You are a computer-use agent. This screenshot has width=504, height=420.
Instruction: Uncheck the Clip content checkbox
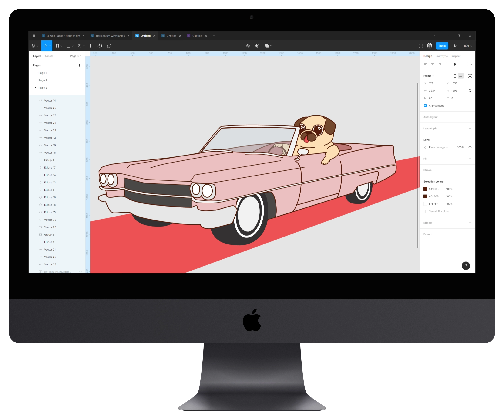click(x=425, y=106)
